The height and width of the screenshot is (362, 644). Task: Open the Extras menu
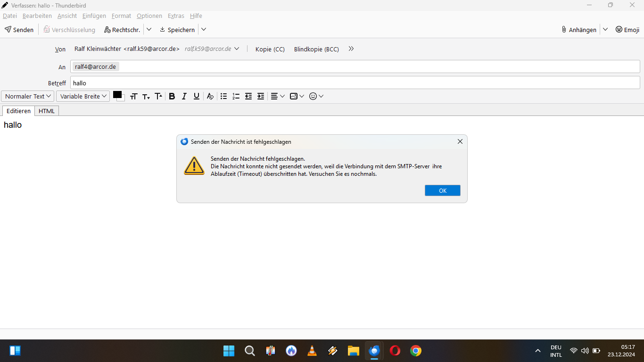point(176,16)
